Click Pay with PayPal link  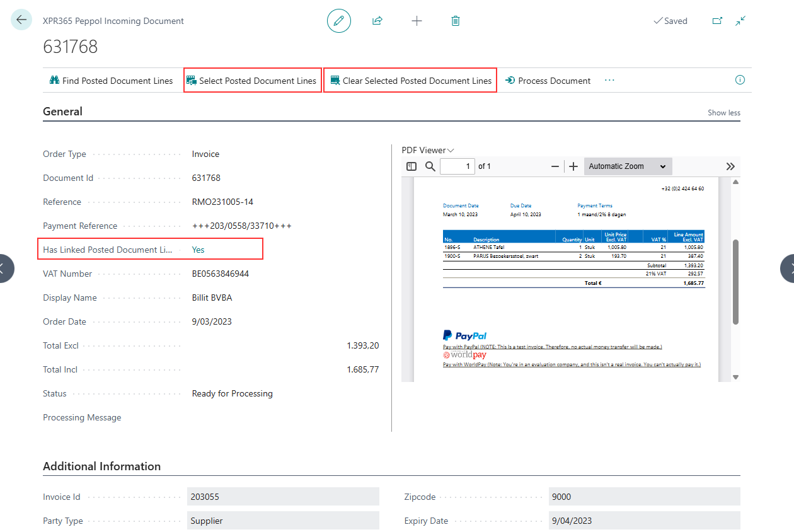tap(552, 347)
